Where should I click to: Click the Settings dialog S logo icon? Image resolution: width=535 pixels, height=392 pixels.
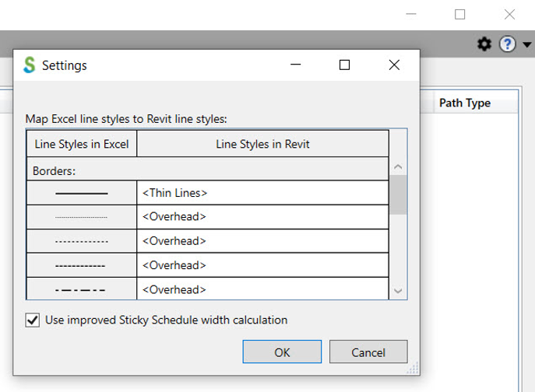tap(30, 65)
